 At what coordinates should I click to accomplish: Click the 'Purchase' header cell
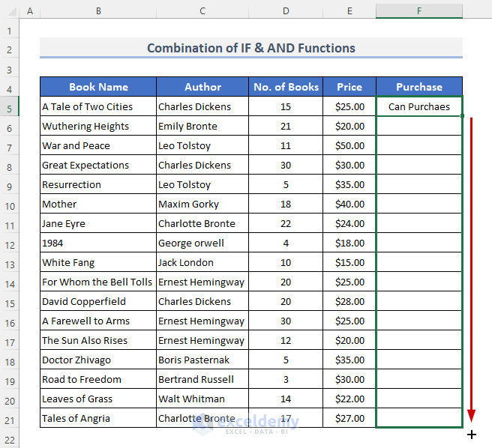[419, 87]
